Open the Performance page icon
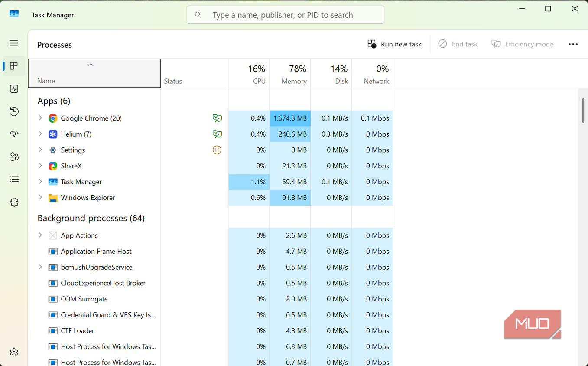588x366 pixels. pyautogui.click(x=14, y=89)
